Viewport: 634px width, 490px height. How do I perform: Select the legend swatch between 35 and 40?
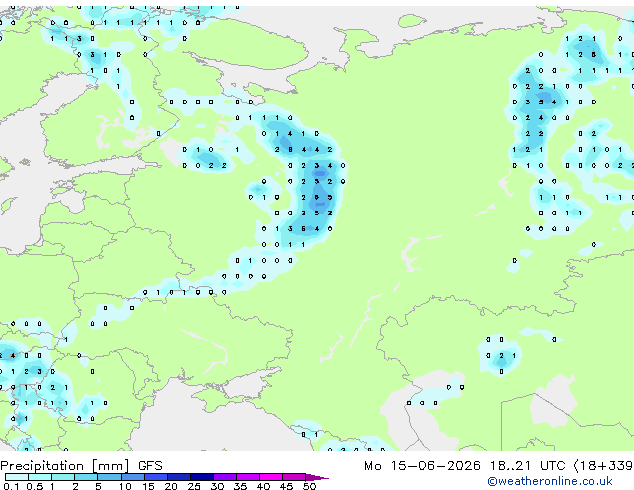pyautogui.click(x=248, y=477)
